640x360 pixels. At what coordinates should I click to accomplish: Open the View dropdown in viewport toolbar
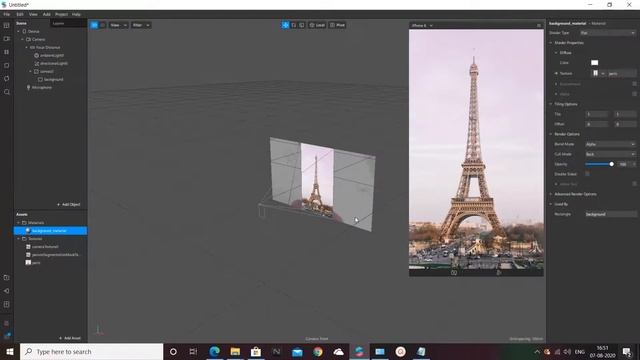(118, 25)
